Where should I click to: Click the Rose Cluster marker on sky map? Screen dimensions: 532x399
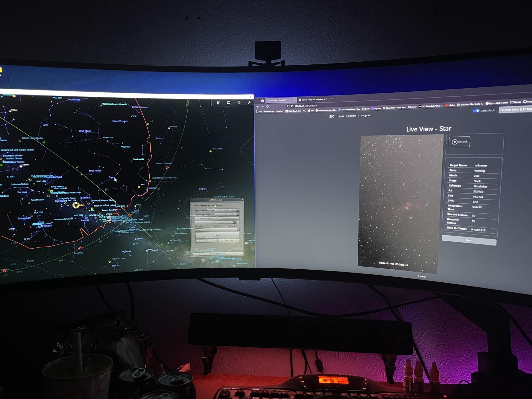(210, 151)
